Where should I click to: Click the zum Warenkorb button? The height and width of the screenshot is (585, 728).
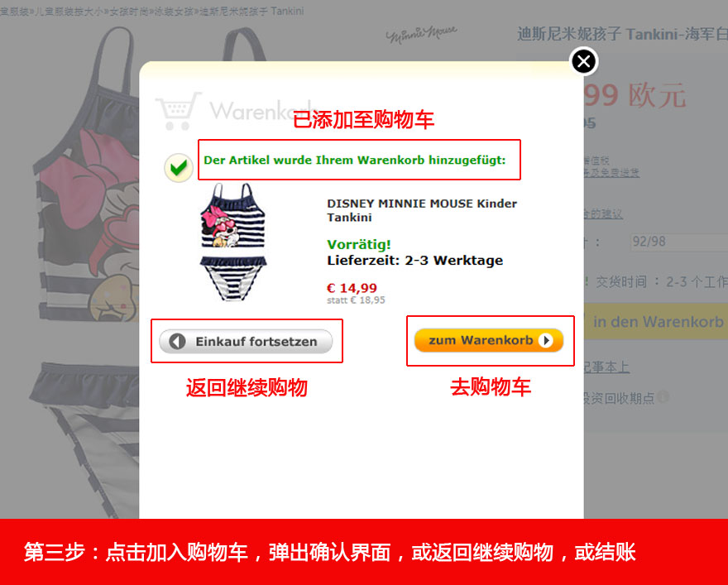pos(489,340)
